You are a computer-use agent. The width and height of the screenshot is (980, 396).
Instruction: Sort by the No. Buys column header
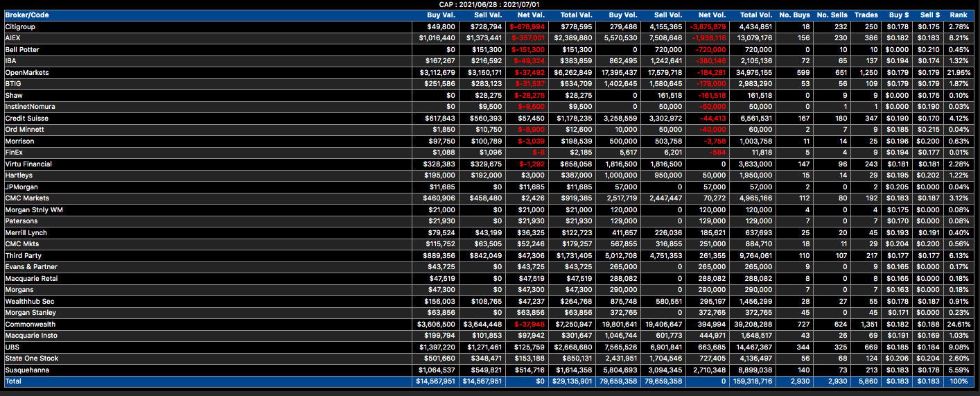pos(794,15)
